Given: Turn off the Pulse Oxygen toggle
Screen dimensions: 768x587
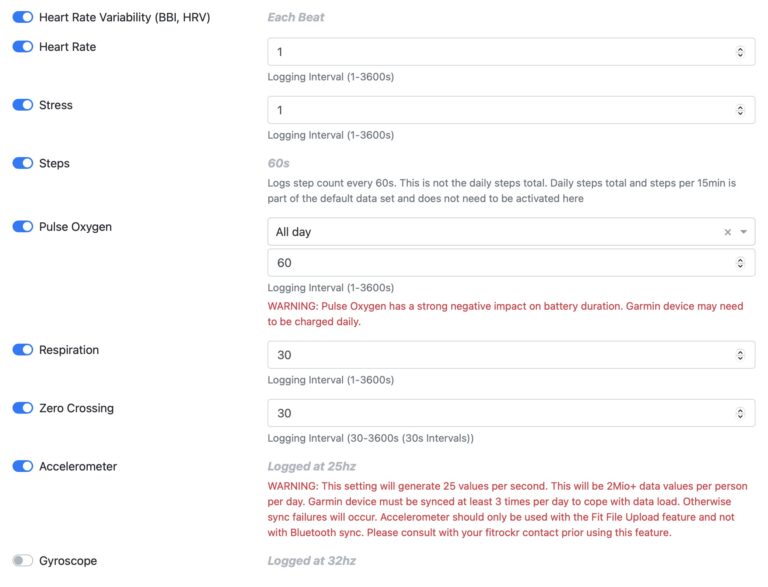Looking at the screenshot, I should 23,226.
